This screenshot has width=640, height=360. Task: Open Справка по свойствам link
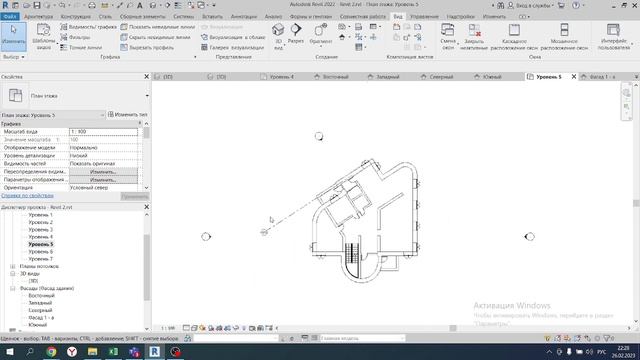27,196
